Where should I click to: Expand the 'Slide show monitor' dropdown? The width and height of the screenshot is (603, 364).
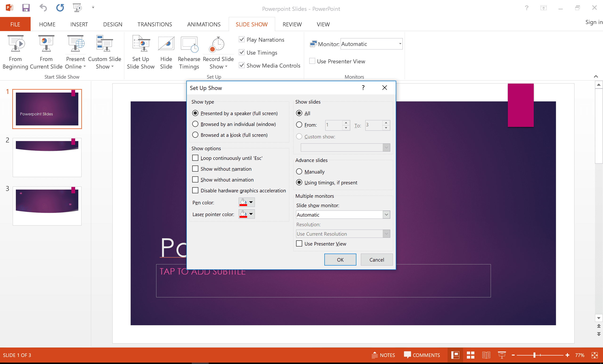coord(386,214)
